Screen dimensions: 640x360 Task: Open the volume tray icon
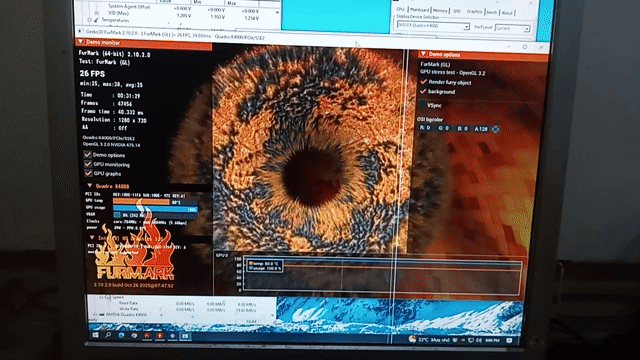(478, 340)
